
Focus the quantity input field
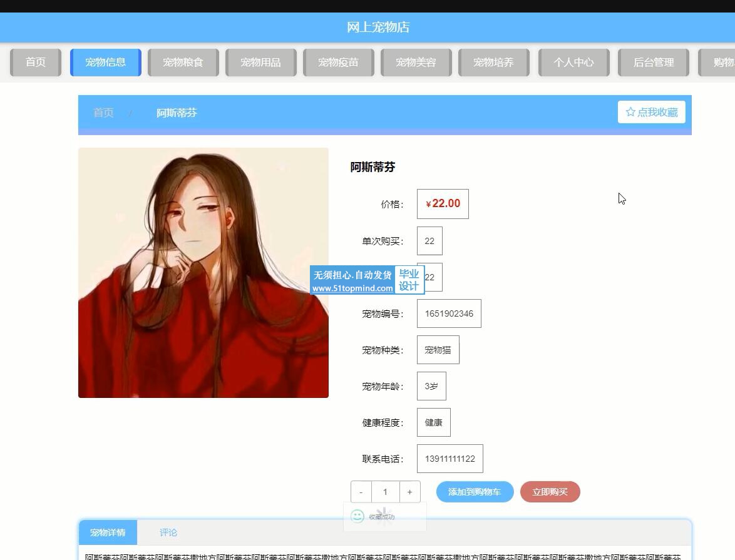(385, 492)
